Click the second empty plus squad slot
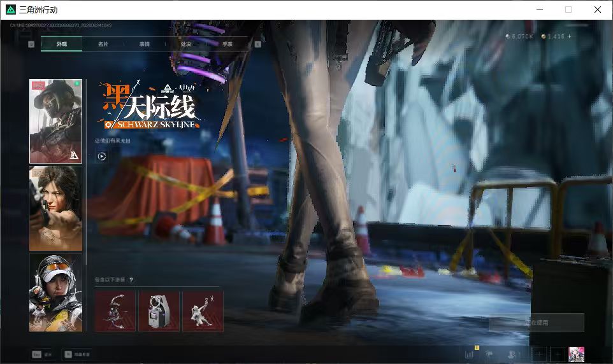This screenshot has height=364, width=613. pos(558,354)
